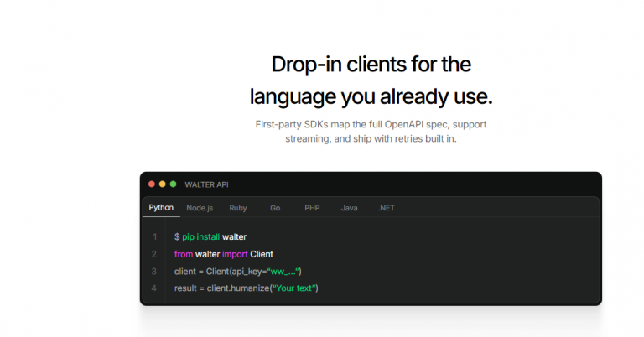Image resolution: width=644 pixels, height=337 pixels.
Task: Click line number 1 in gutter
Action: 155,237
